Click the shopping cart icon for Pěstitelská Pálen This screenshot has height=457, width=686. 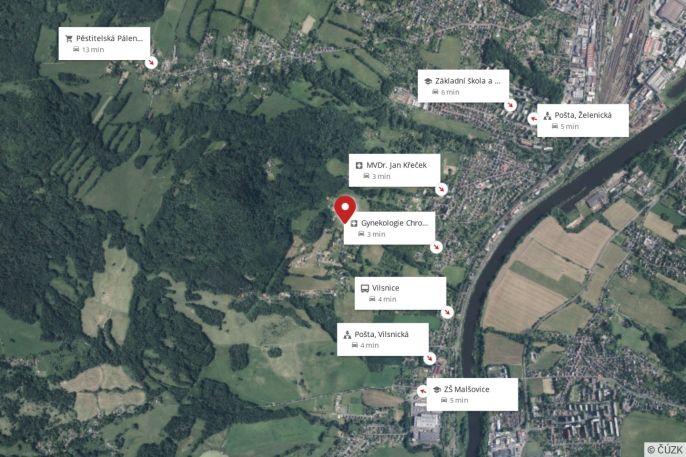coord(69,38)
